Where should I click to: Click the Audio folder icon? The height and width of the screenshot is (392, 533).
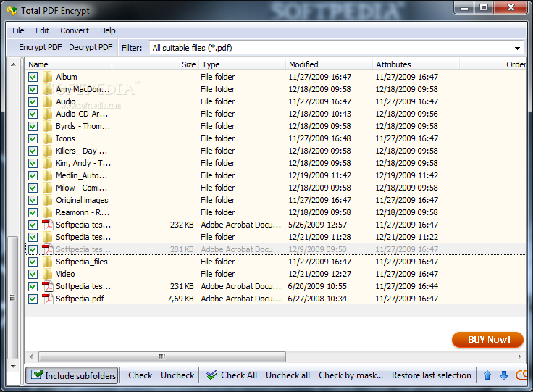[x=48, y=101]
